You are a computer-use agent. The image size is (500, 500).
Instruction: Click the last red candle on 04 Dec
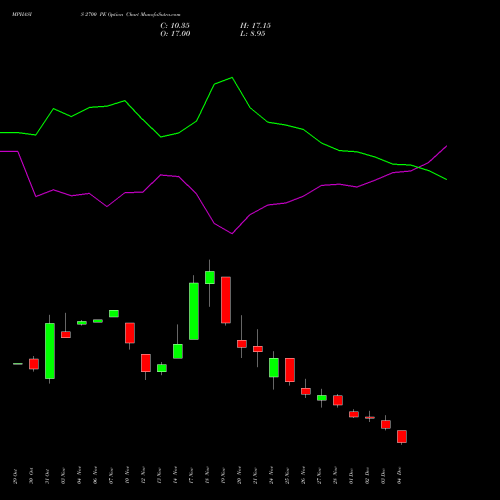(402, 436)
